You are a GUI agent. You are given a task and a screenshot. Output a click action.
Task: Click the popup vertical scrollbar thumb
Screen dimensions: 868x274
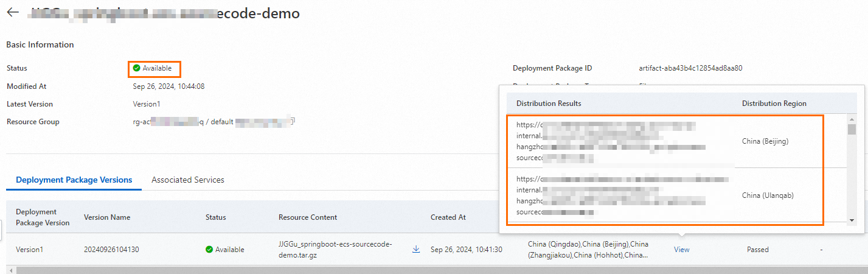pyautogui.click(x=852, y=128)
